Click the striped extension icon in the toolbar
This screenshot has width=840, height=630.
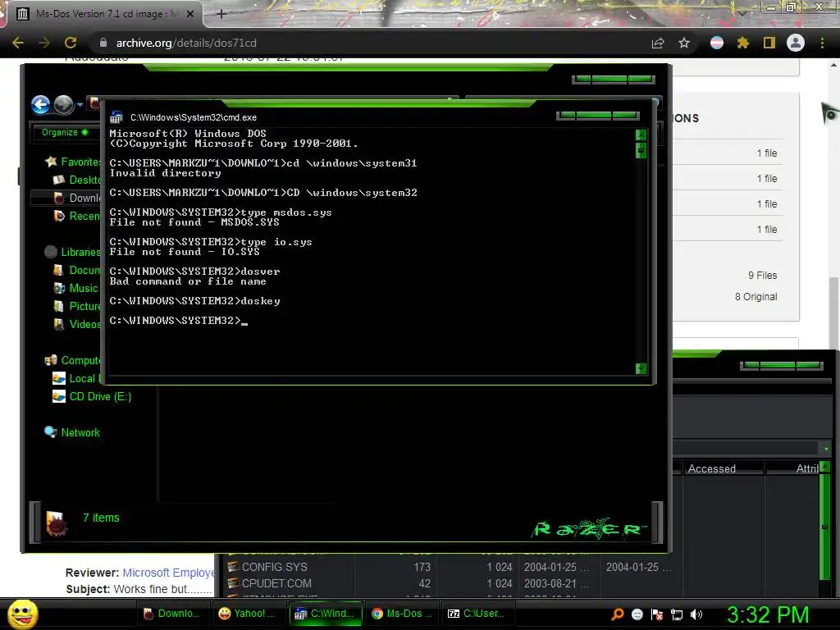point(717,43)
